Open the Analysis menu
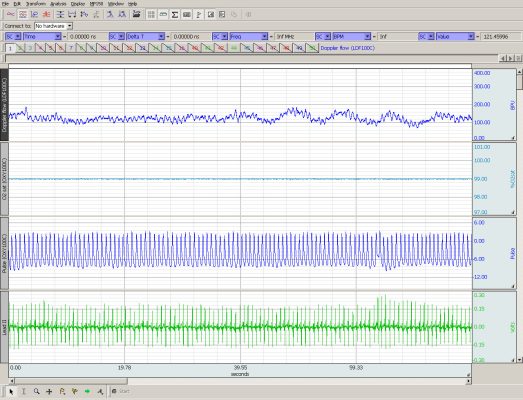This screenshot has height=400, width=523. 58,4
